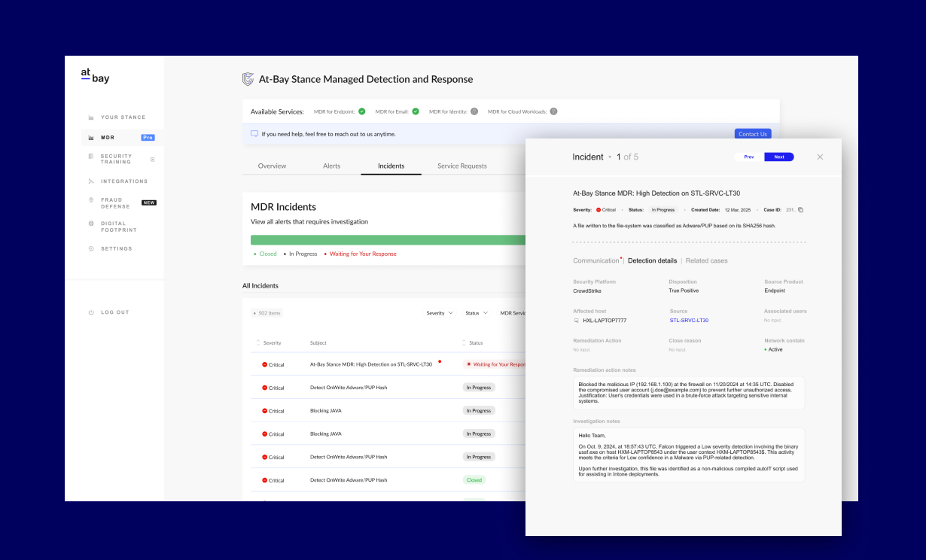
Task: Click the Integrations sidebar icon
Action: pos(91,181)
